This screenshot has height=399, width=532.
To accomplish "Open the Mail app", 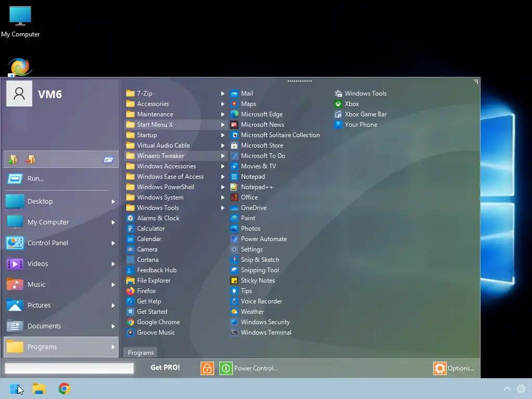I will pyautogui.click(x=242, y=94).
